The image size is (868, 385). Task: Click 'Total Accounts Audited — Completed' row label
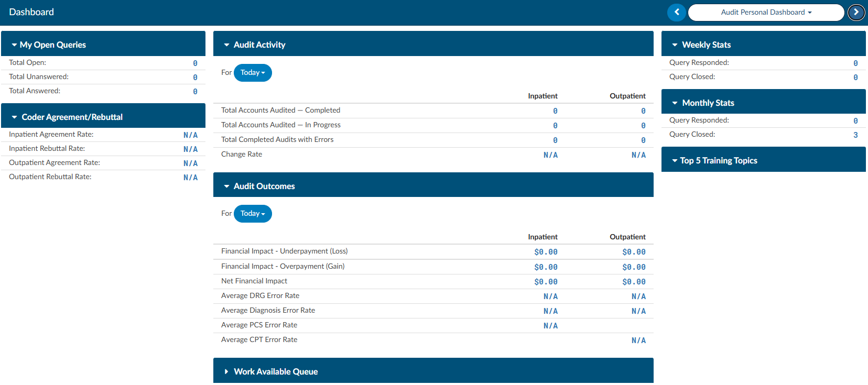(x=280, y=110)
